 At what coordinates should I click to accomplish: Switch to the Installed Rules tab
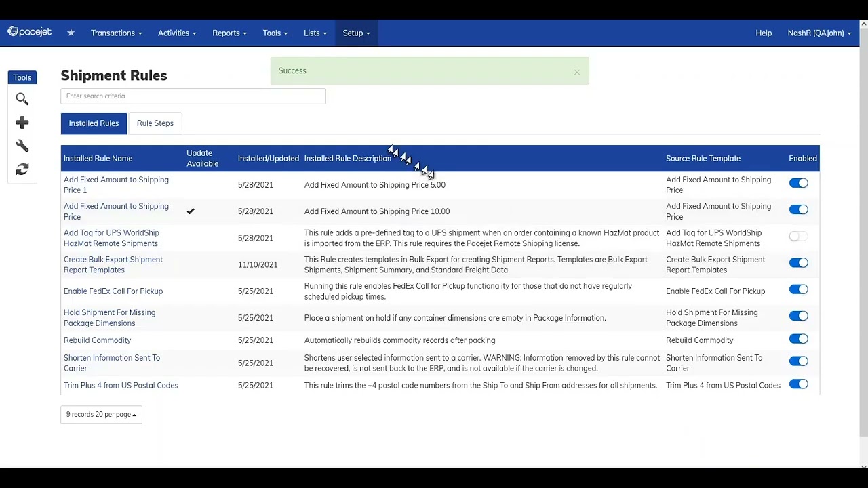point(94,123)
